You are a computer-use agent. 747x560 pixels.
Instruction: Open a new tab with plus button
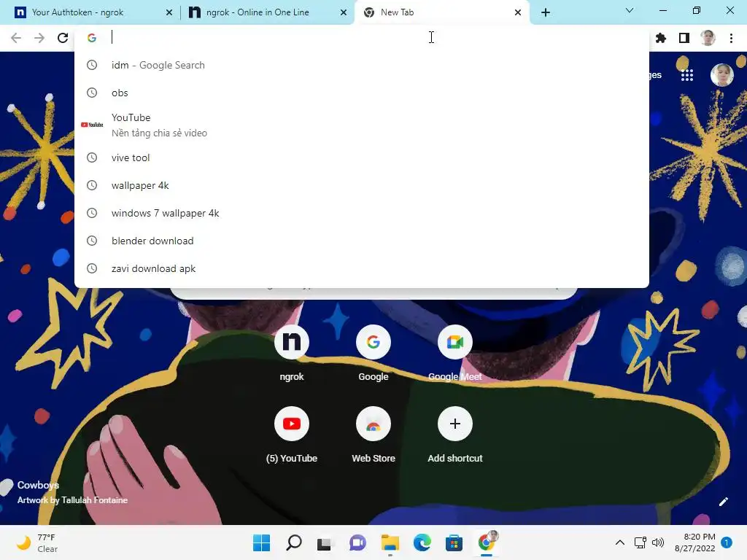pyautogui.click(x=546, y=12)
